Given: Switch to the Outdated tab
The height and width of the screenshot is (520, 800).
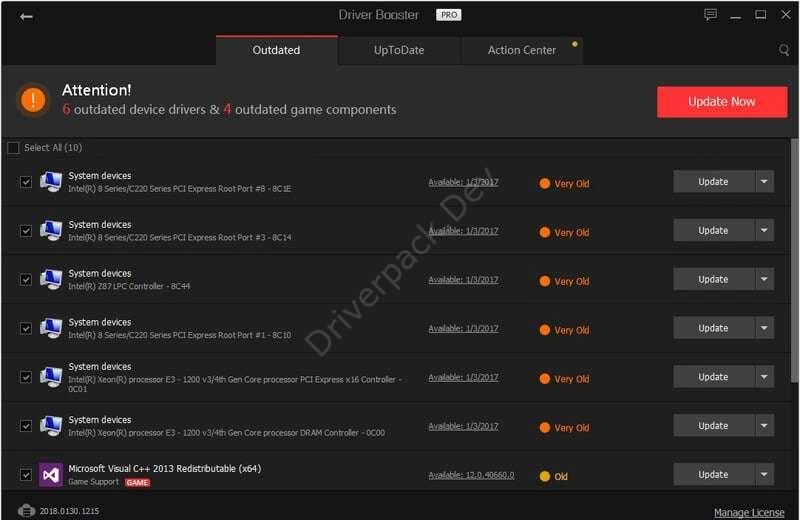Looking at the screenshot, I should pyautogui.click(x=277, y=50).
